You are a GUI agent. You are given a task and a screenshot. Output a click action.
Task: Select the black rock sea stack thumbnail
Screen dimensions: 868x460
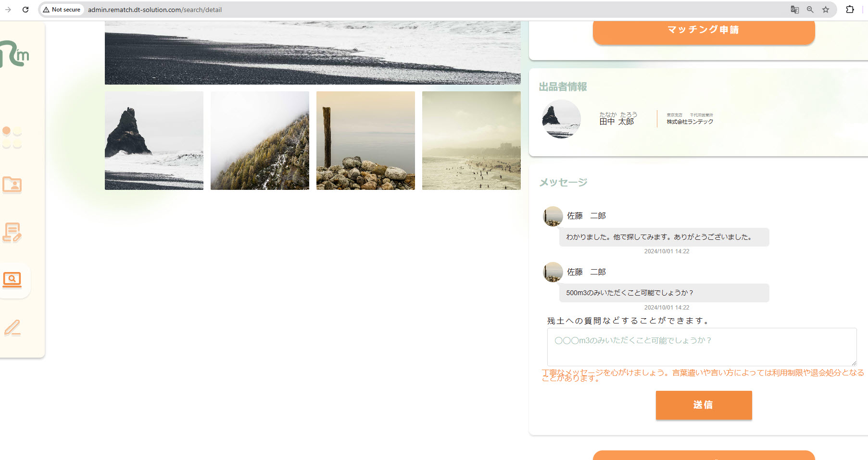[154, 140]
